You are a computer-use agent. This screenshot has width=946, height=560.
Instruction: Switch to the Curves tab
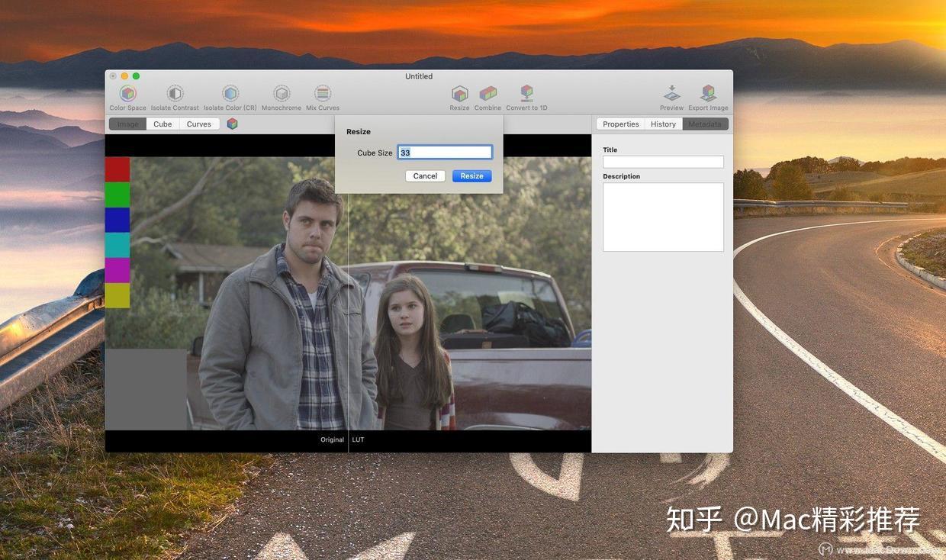click(x=198, y=124)
